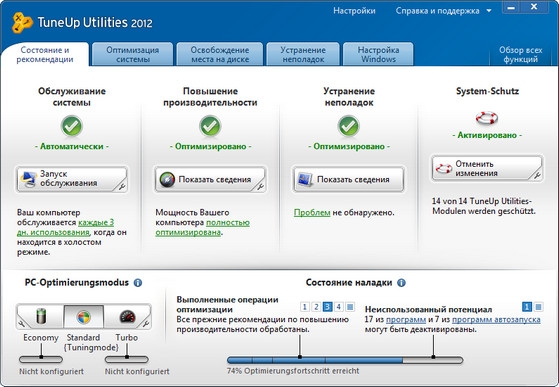Close the TuneUp Utilities window
This screenshot has width=559, height=387.
pyautogui.click(x=534, y=7)
